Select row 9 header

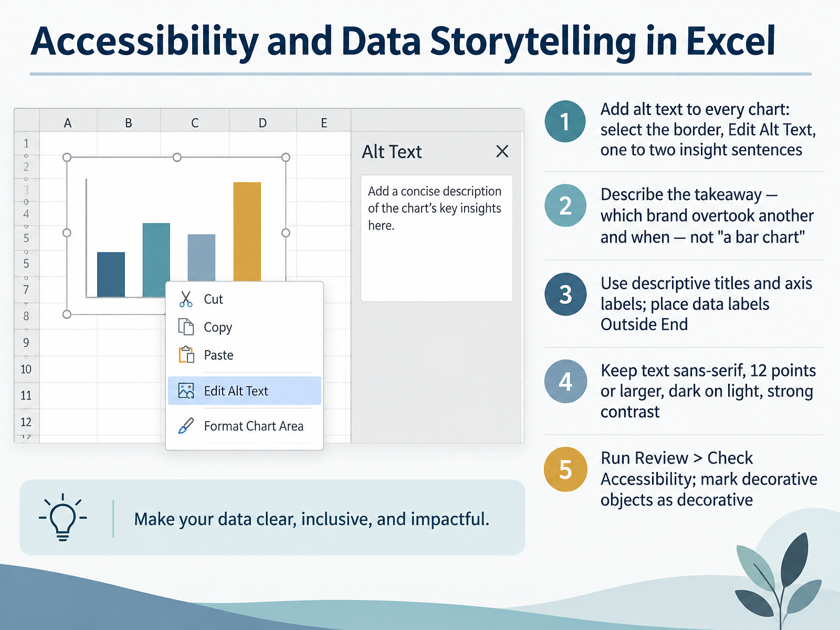26,342
